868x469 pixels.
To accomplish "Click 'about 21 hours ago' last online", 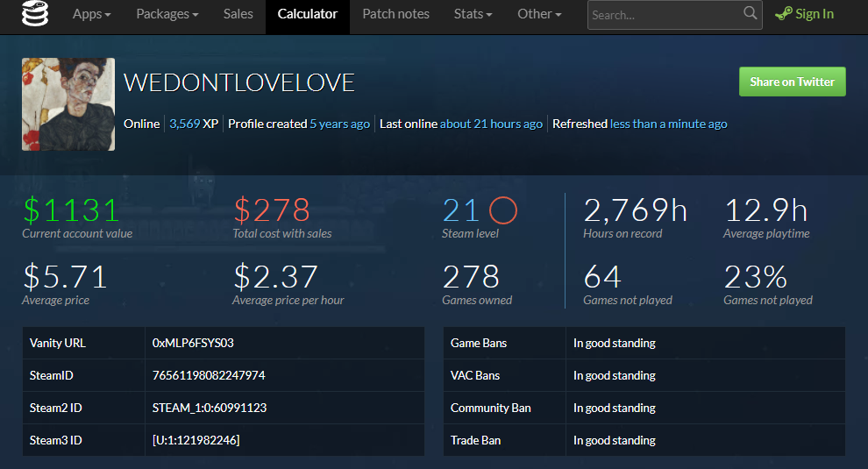I will [x=491, y=124].
